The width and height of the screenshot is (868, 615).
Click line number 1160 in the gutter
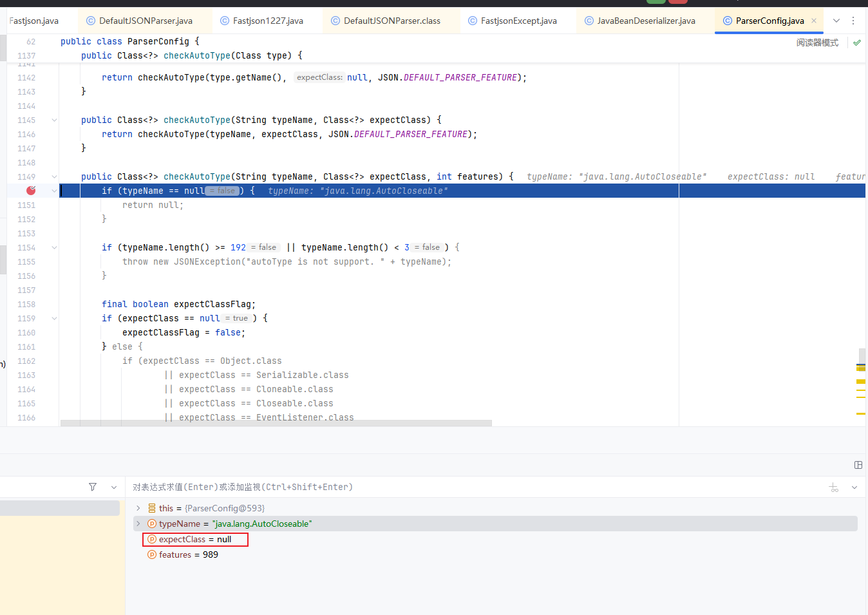26,333
